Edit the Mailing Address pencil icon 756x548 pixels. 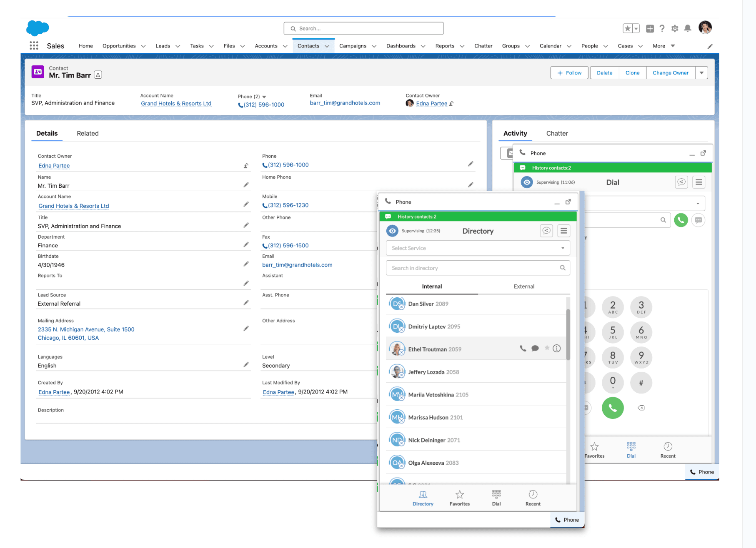pos(246,329)
